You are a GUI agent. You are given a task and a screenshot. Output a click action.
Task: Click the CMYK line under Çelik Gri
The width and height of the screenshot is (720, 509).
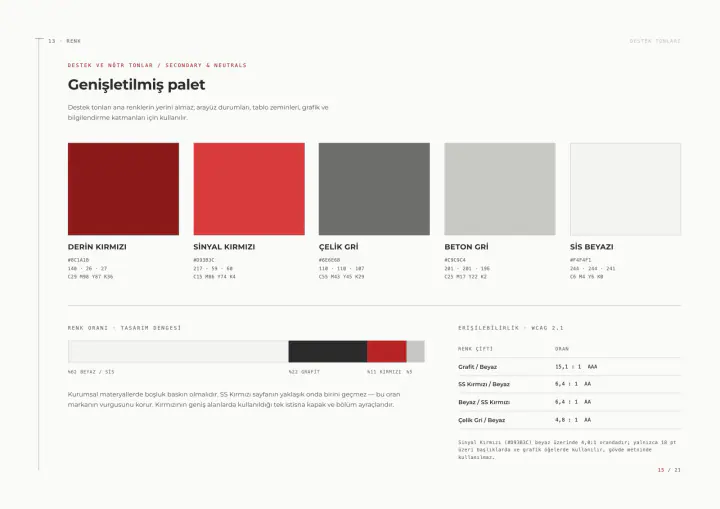(x=342, y=277)
